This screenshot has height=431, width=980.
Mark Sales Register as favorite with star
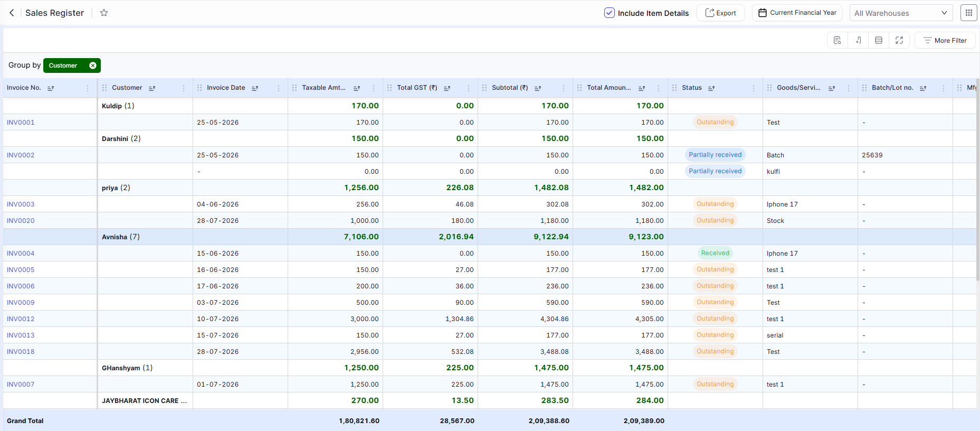[104, 13]
